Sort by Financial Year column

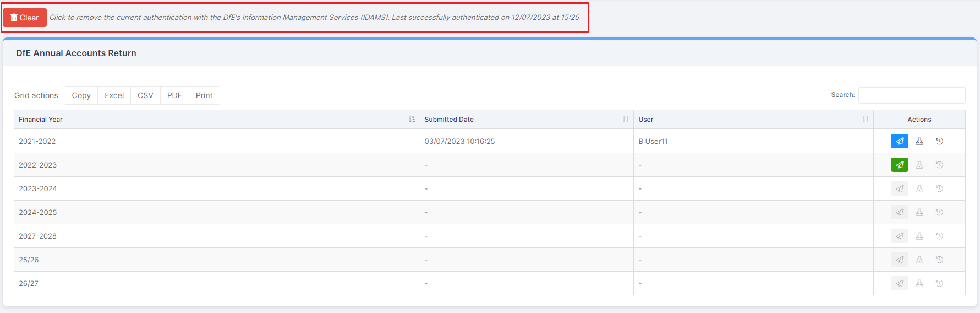point(217,120)
